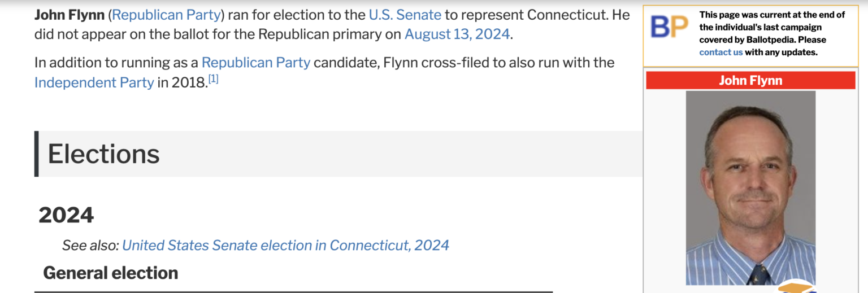The height and width of the screenshot is (293, 868).
Task: Click the See also label text
Action: click(90, 245)
